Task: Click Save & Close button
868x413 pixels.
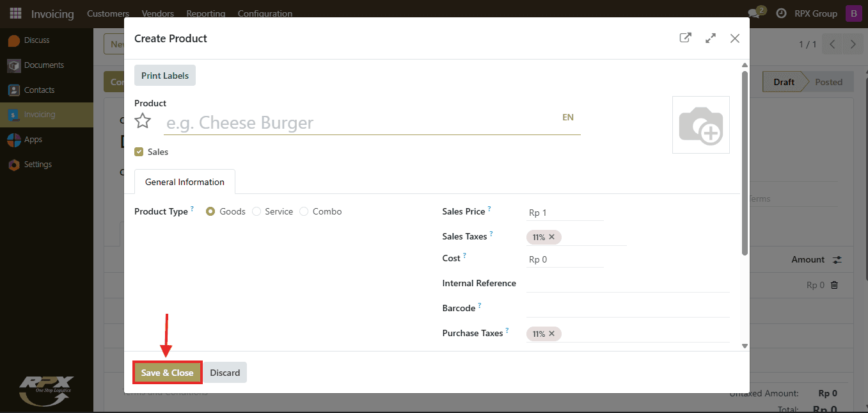Action: point(168,373)
